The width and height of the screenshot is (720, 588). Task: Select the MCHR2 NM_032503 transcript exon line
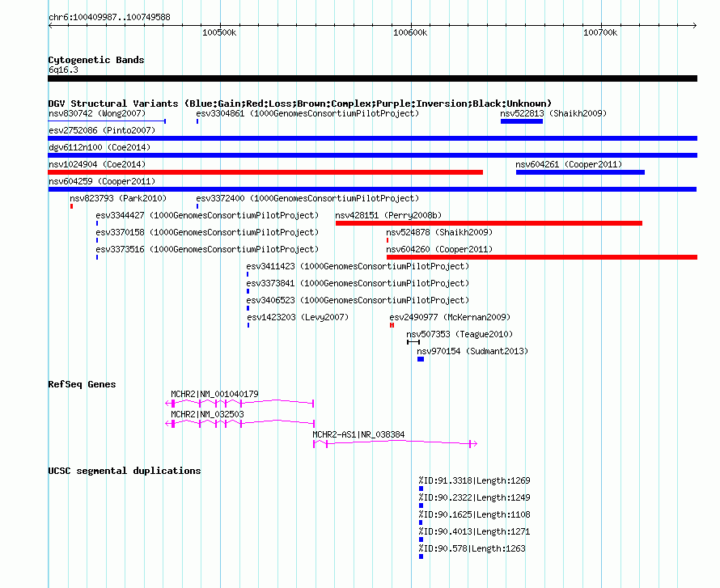coord(239,423)
